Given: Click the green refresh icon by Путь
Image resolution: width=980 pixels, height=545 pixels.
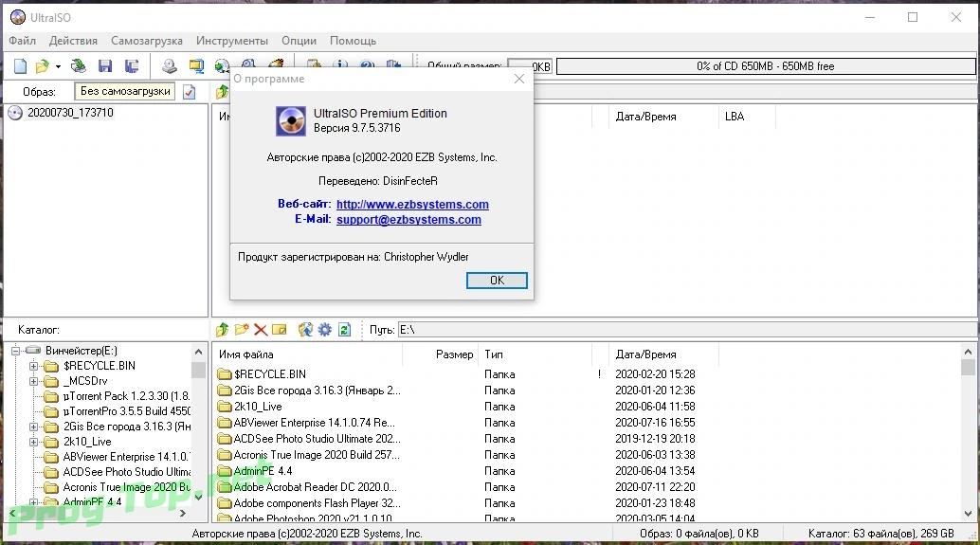Looking at the screenshot, I should point(344,330).
